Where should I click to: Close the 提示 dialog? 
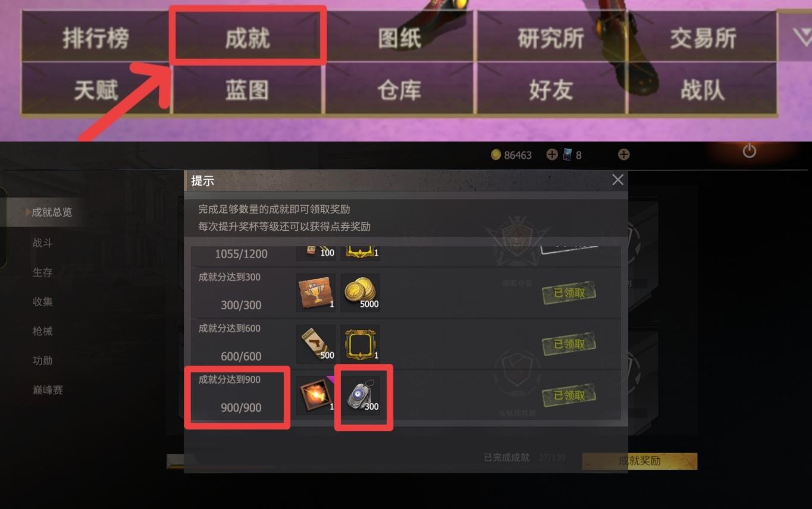point(617,180)
